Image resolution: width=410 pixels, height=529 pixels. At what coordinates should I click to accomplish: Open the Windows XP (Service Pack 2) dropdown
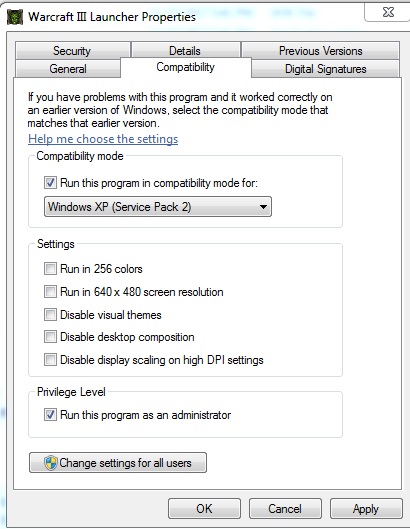pyautogui.click(x=158, y=206)
